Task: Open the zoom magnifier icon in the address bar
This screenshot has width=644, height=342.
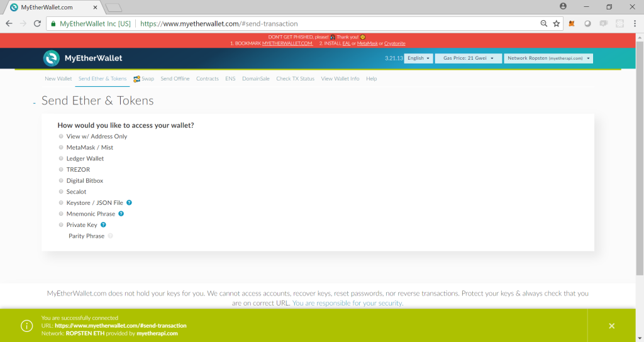Action: tap(544, 24)
